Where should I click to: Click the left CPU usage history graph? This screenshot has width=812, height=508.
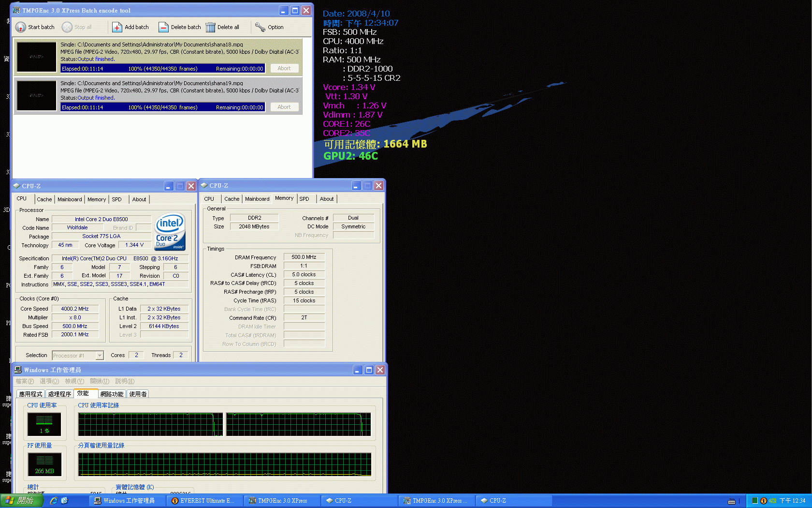[x=150, y=424]
